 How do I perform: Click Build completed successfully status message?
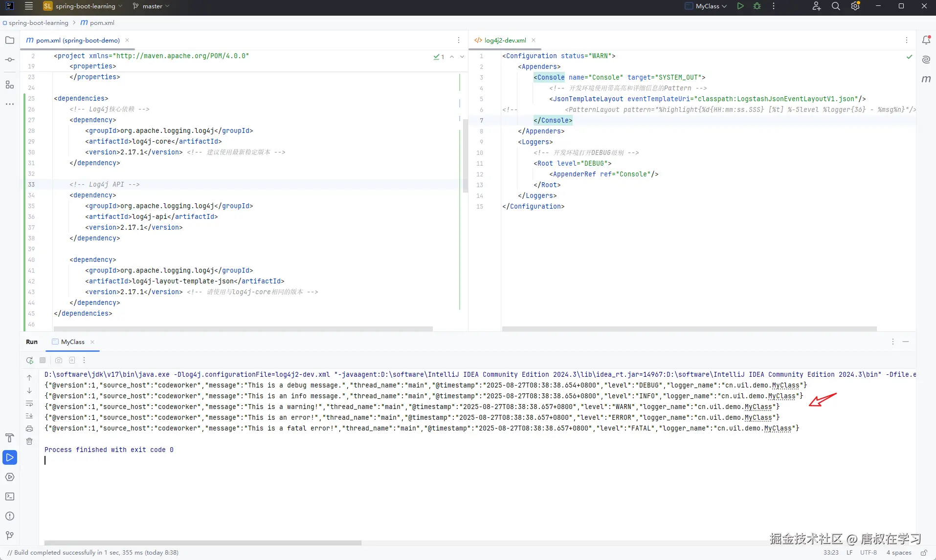pyautogui.click(x=93, y=553)
